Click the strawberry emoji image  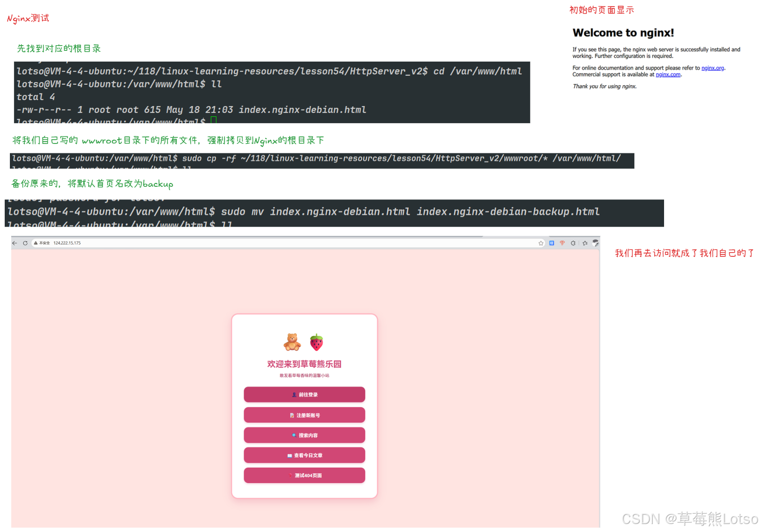(x=317, y=342)
